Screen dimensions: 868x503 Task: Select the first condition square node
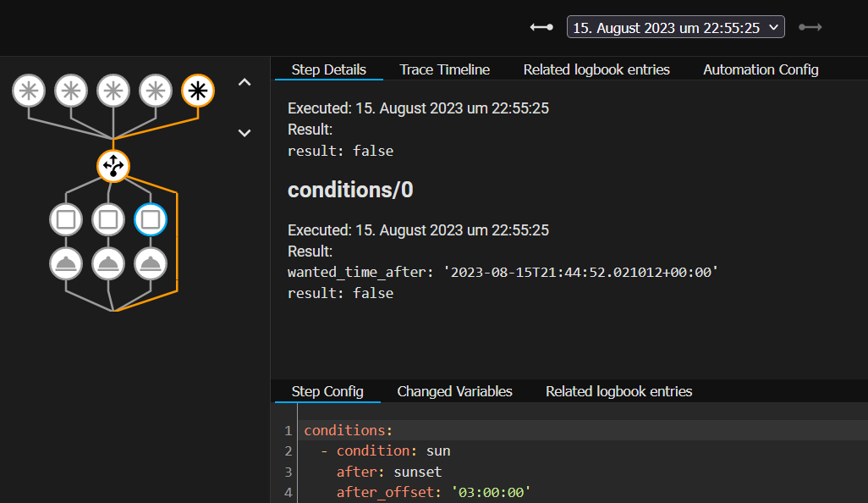point(66,218)
